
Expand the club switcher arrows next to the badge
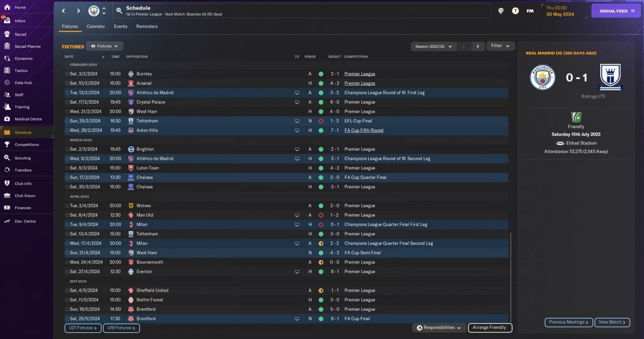(x=104, y=11)
